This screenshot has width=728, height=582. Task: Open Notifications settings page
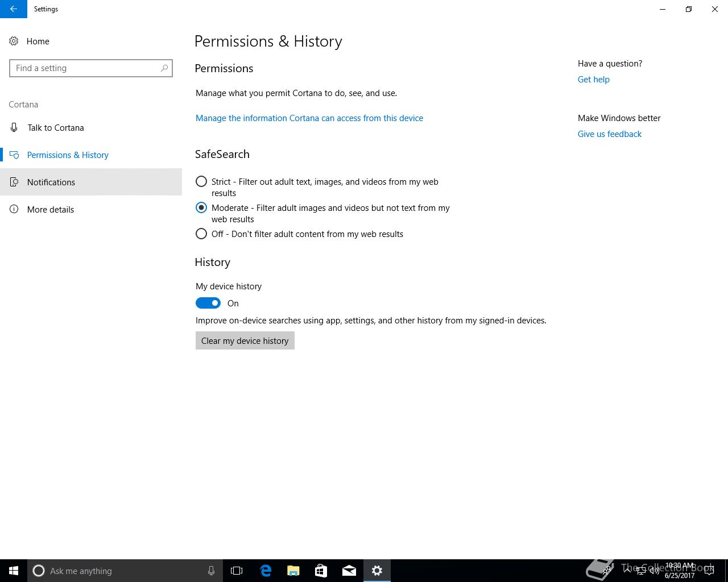91,182
